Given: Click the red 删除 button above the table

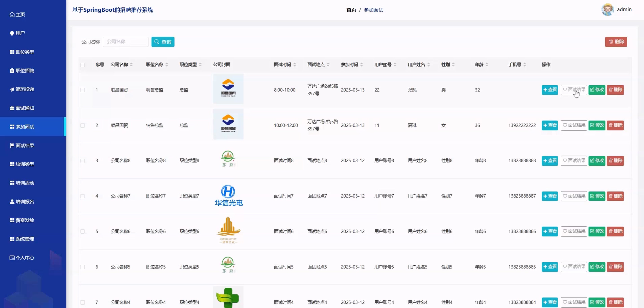Looking at the screenshot, I should tap(616, 42).
